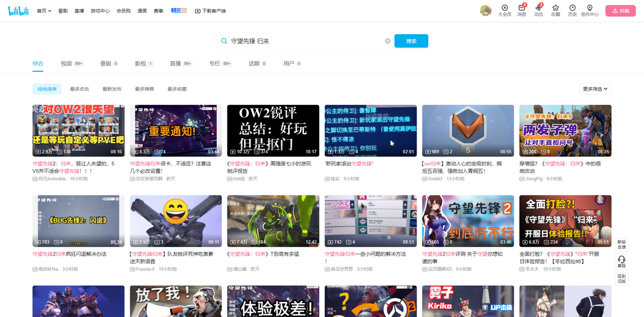Focus the search input field

pyautogui.click(x=306, y=41)
